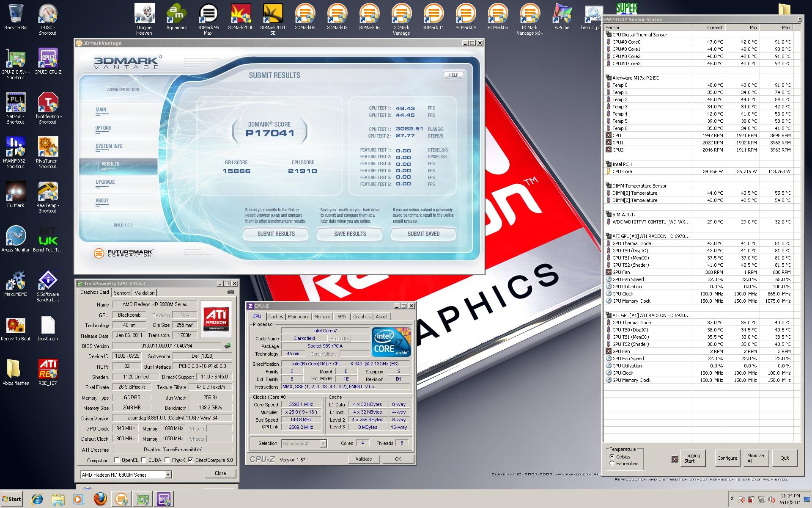This screenshot has height=508, width=812.
Task: Open the Processor #1 selection dropdown
Action: point(324,444)
